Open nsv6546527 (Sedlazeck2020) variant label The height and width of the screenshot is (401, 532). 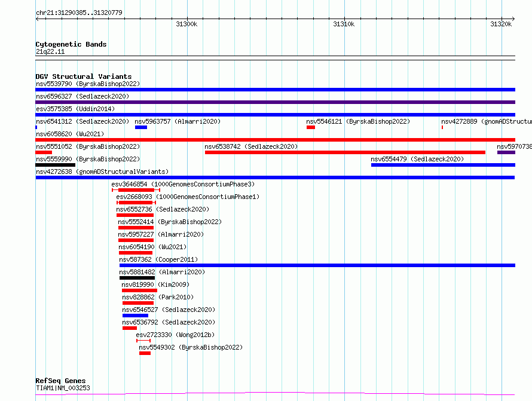[x=169, y=310]
